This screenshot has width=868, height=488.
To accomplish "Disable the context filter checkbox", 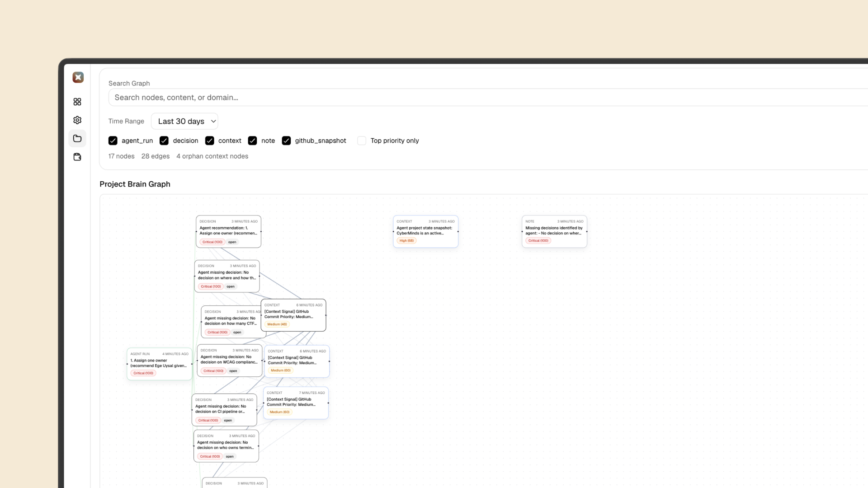I will 209,141.
